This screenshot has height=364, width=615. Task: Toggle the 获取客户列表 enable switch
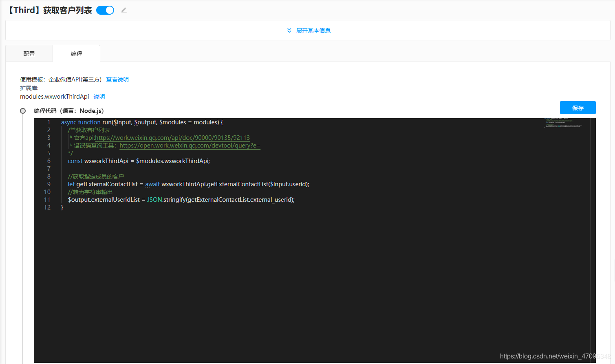click(x=105, y=10)
